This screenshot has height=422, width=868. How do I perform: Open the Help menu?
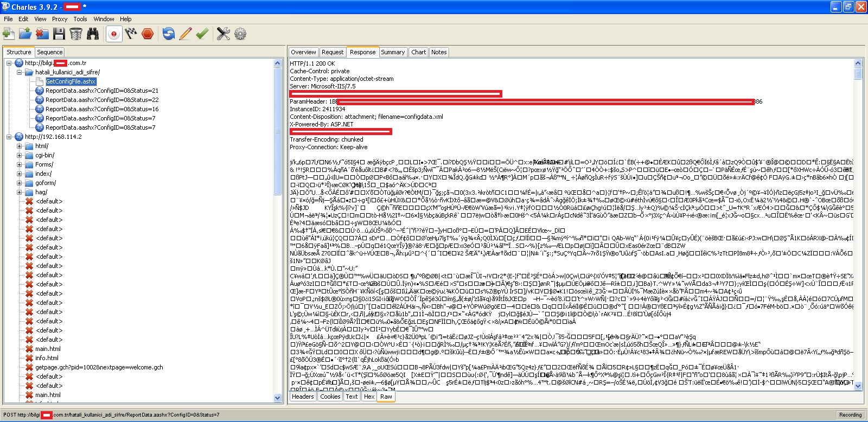point(126,19)
